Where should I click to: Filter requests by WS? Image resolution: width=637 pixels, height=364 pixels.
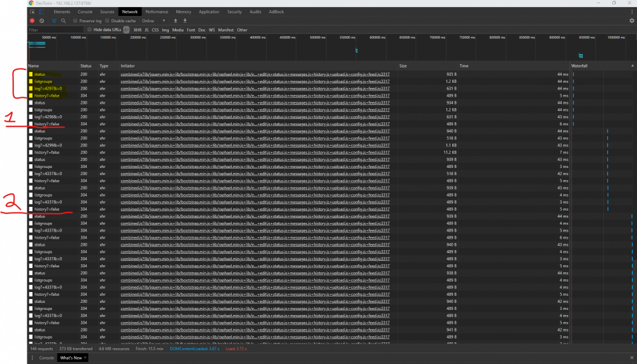point(211,30)
